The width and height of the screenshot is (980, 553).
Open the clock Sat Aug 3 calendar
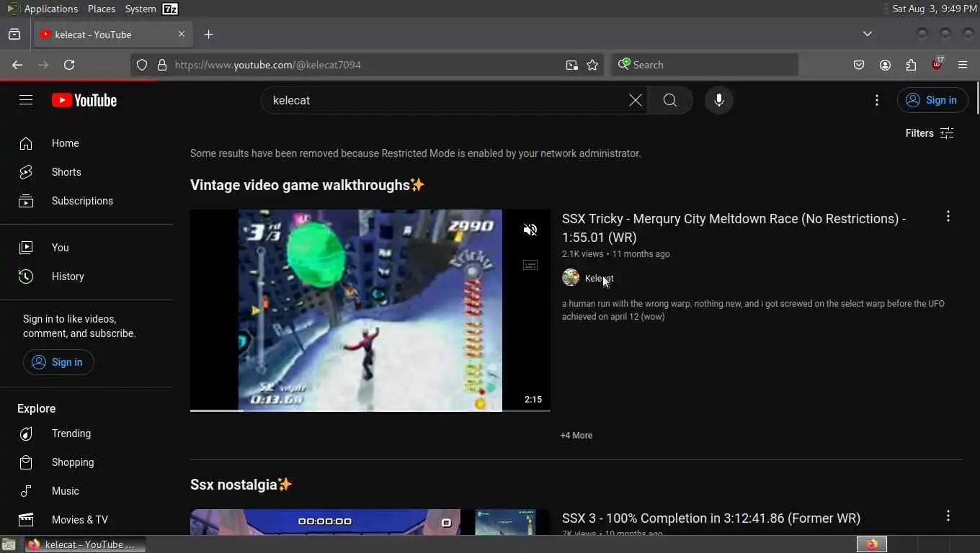(x=935, y=9)
